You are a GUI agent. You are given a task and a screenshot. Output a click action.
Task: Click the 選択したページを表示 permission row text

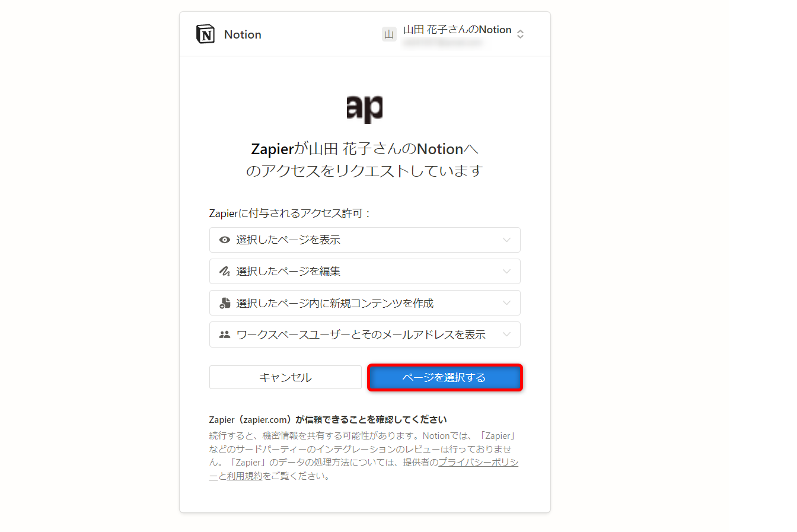pos(288,240)
